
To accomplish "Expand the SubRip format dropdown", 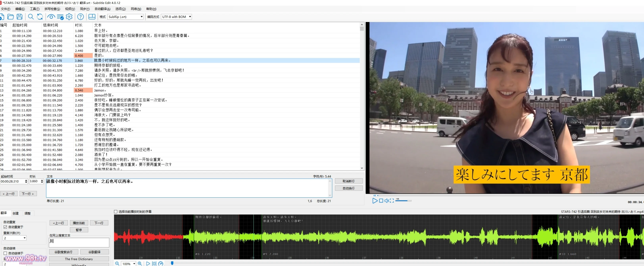I will (141, 17).
